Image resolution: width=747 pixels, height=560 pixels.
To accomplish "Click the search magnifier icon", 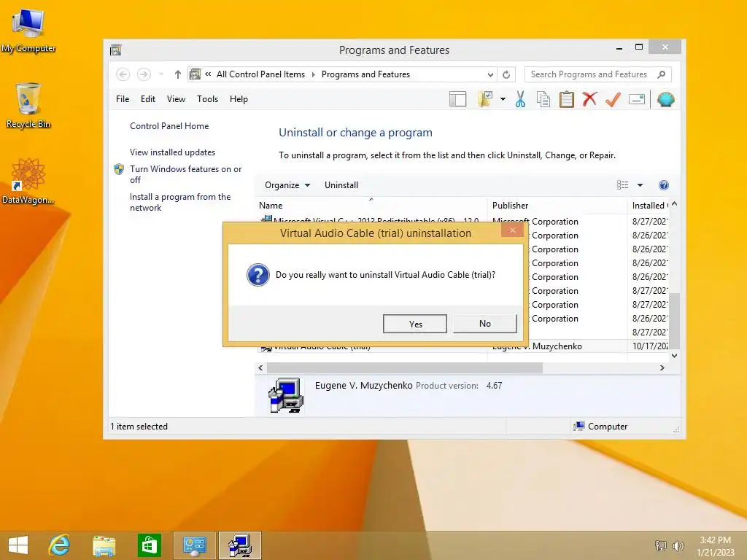I will click(661, 74).
